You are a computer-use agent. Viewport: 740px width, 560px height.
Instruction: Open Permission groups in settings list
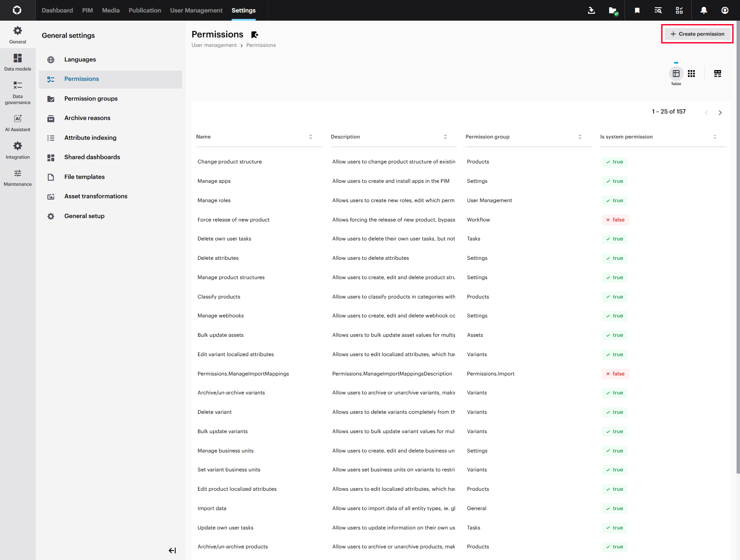click(91, 98)
